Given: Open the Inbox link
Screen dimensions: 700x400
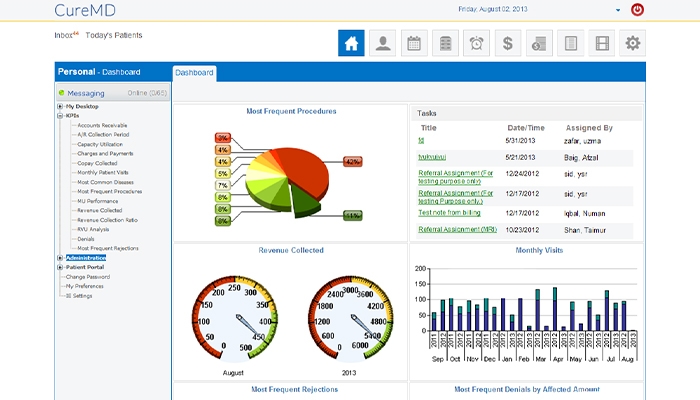Looking at the screenshot, I should 65,35.
